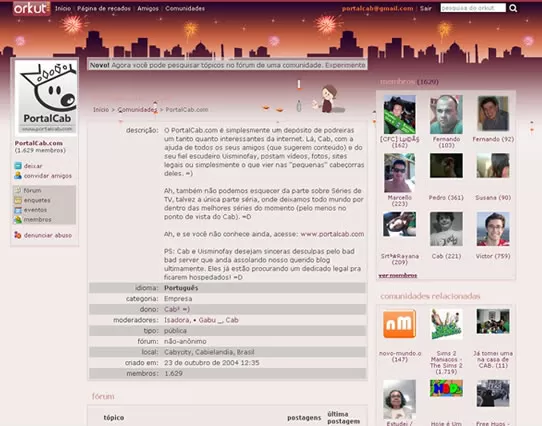Click Victor (759) name link
This screenshot has width=542, height=426.
[x=493, y=256]
